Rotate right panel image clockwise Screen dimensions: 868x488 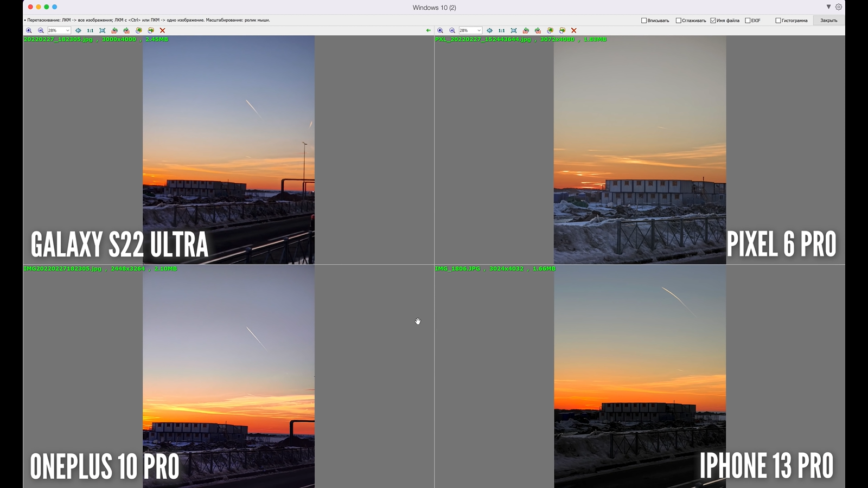[538, 30]
